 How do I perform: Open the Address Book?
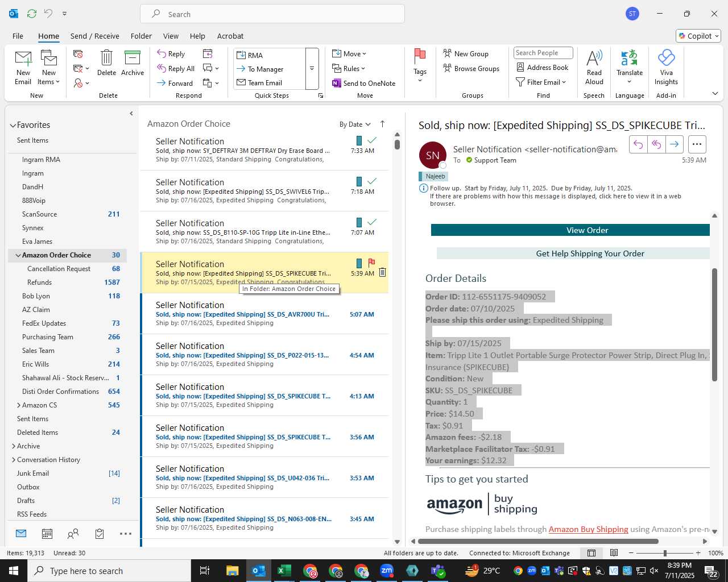click(x=542, y=67)
